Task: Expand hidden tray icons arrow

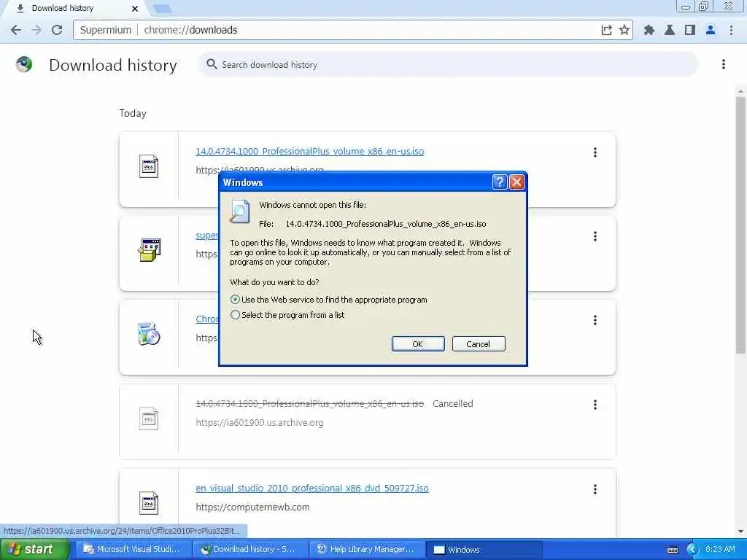Action: pyautogui.click(x=692, y=550)
